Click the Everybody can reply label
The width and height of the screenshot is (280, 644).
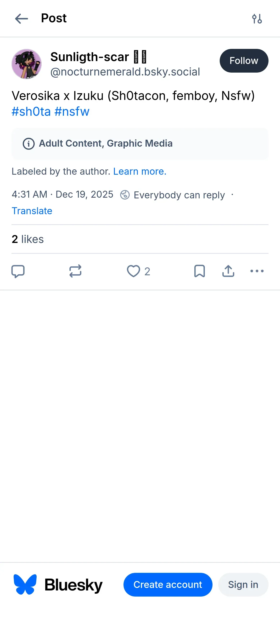179,195
